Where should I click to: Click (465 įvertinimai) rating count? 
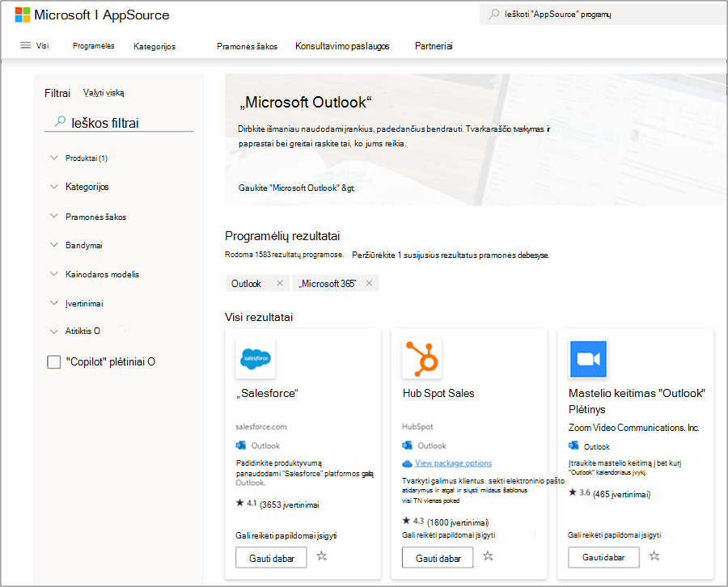tap(621, 494)
